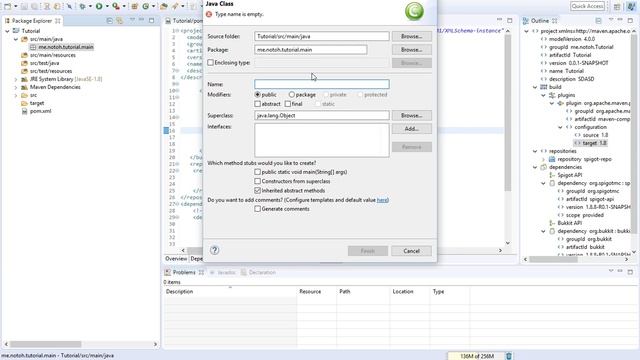This screenshot has width=640, height=360.
Task: Click the Superclass text field
Action: [322, 116]
